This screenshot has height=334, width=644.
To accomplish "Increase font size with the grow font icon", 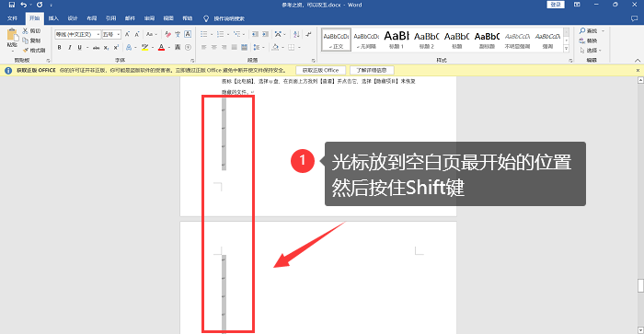I will (127, 35).
